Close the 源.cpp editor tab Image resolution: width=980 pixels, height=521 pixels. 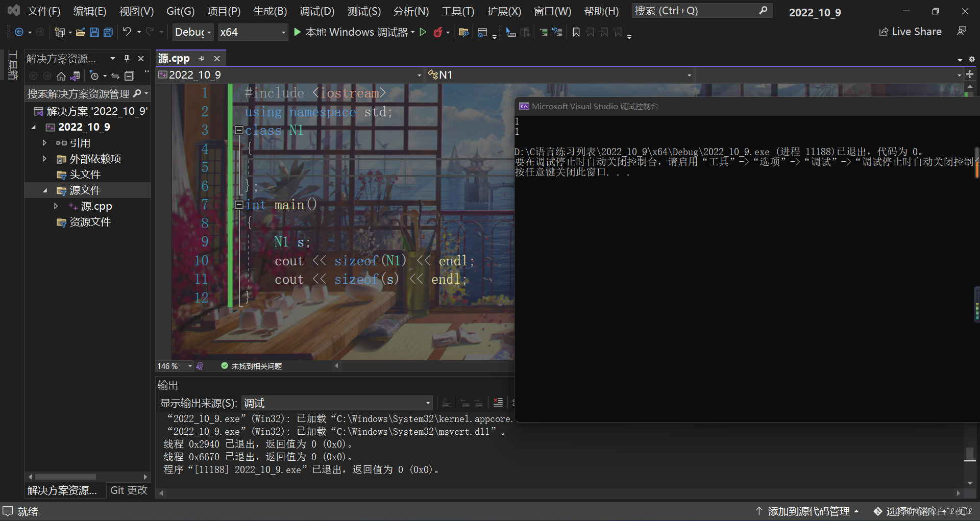point(217,59)
